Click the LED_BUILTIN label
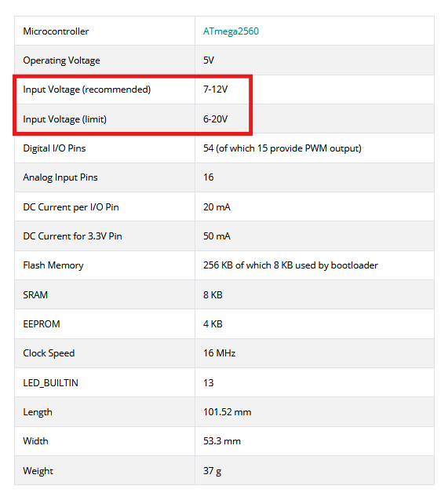Screen dimensions: 441x504 [50, 383]
